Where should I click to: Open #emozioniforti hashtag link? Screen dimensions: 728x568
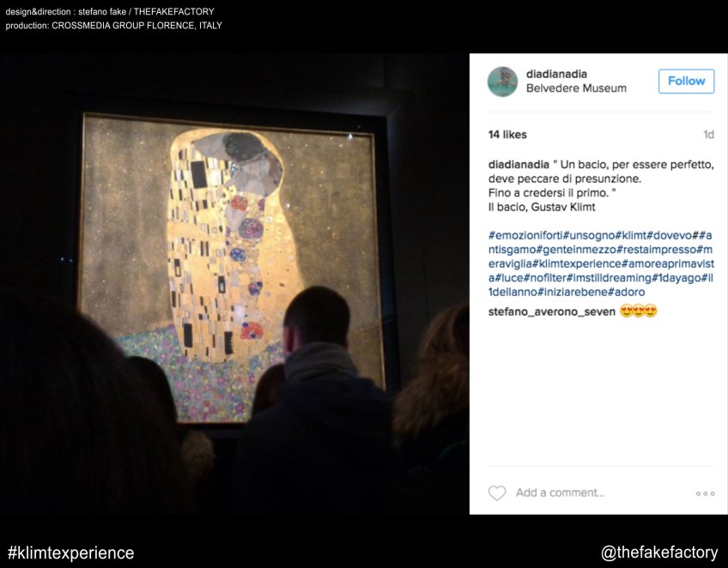[525, 235]
